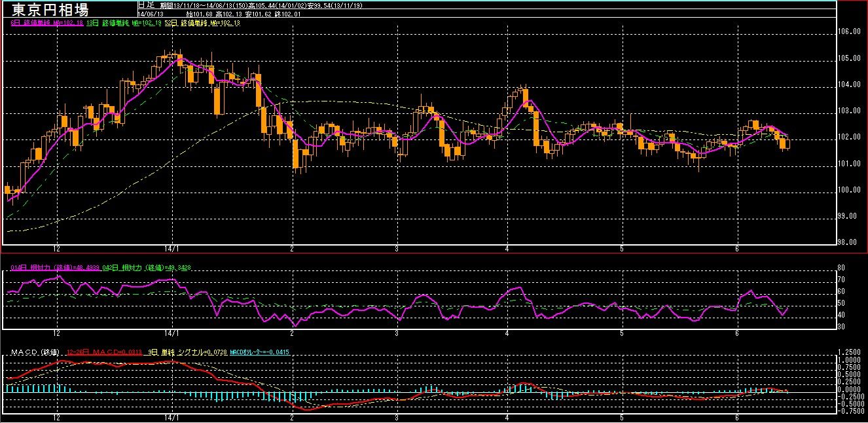Click the 始101.68 open price text

199,14
